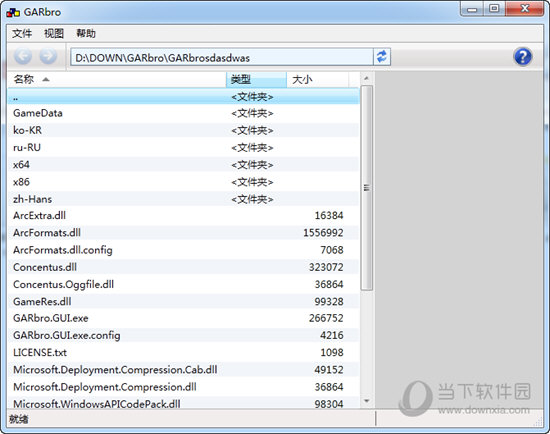Screen dimensions: 550x434
Task: Select the GARbro.GUI.exe file
Action: tap(183, 318)
